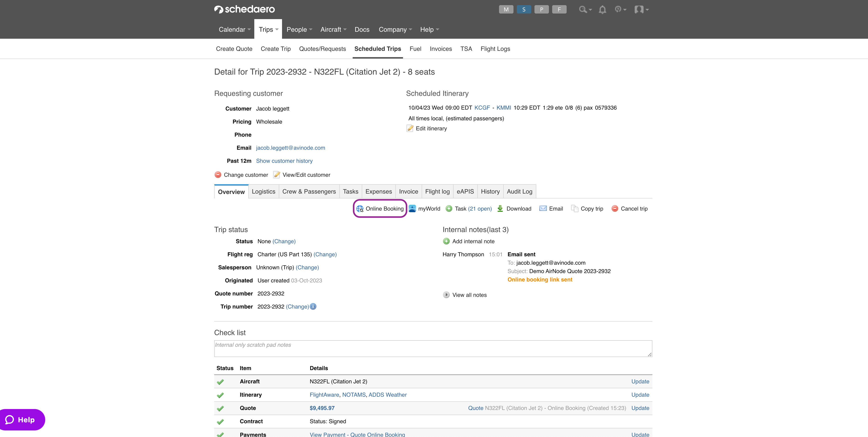Open the Docs menu item

(x=362, y=29)
